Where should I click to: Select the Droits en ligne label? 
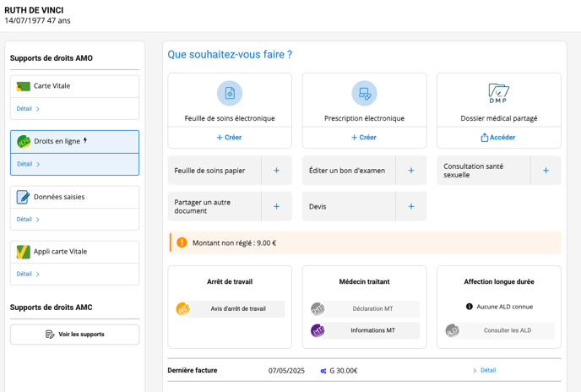[x=57, y=141]
